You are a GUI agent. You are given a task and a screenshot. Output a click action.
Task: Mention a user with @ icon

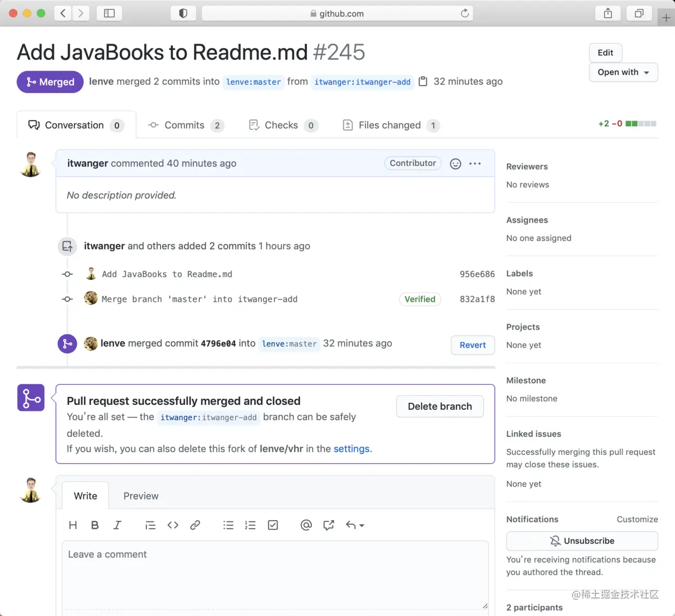[x=306, y=525]
